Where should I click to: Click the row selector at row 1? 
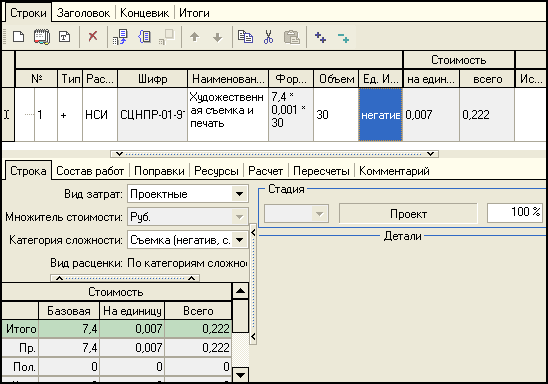click(x=8, y=115)
